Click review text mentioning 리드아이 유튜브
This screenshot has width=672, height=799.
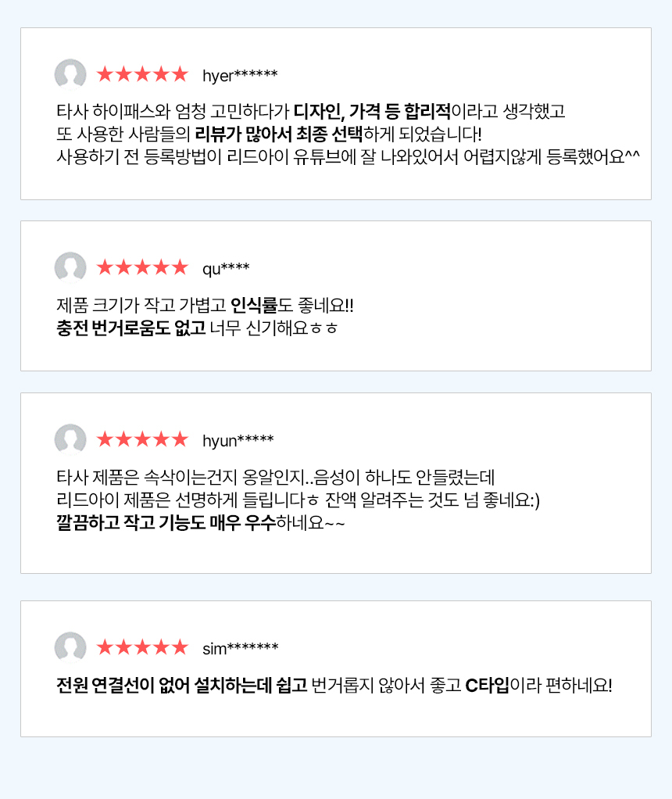click(348, 156)
